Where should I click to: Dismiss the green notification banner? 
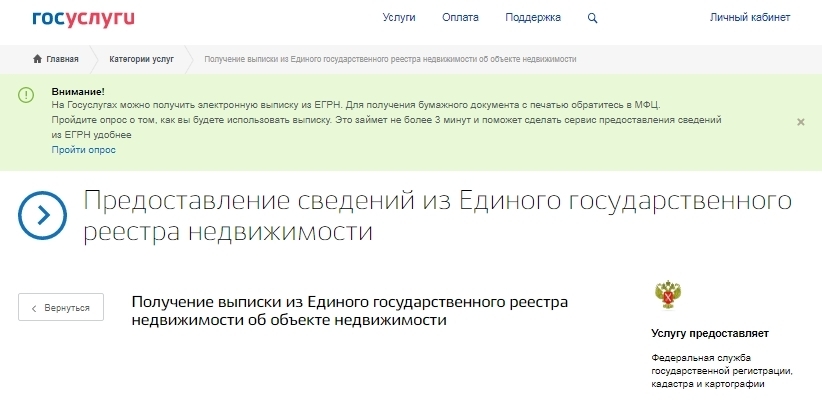[x=800, y=121]
